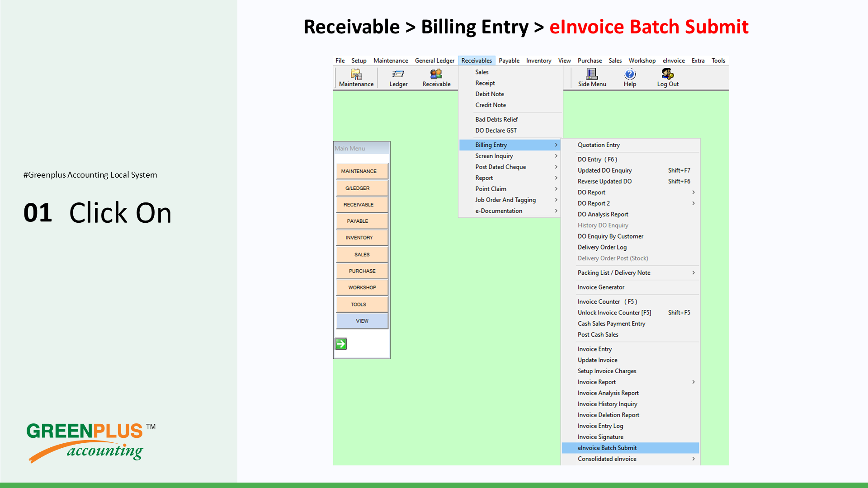Open the File menu
The image size is (868, 488).
(x=340, y=61)
